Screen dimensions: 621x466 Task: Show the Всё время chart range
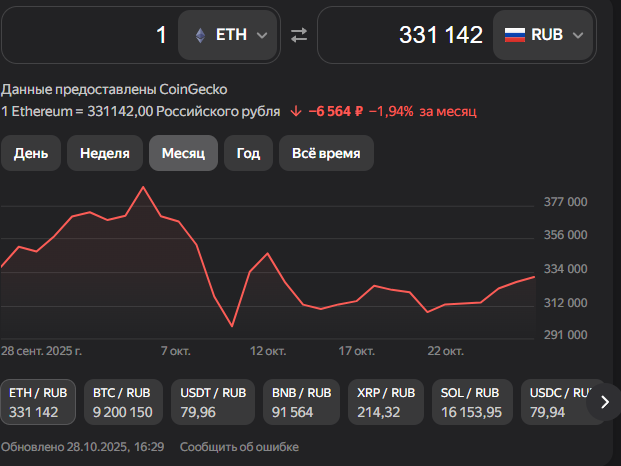326,153
